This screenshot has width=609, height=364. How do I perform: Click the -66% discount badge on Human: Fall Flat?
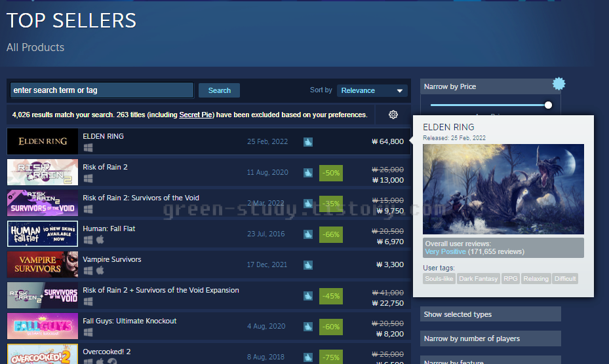[331, 234]
